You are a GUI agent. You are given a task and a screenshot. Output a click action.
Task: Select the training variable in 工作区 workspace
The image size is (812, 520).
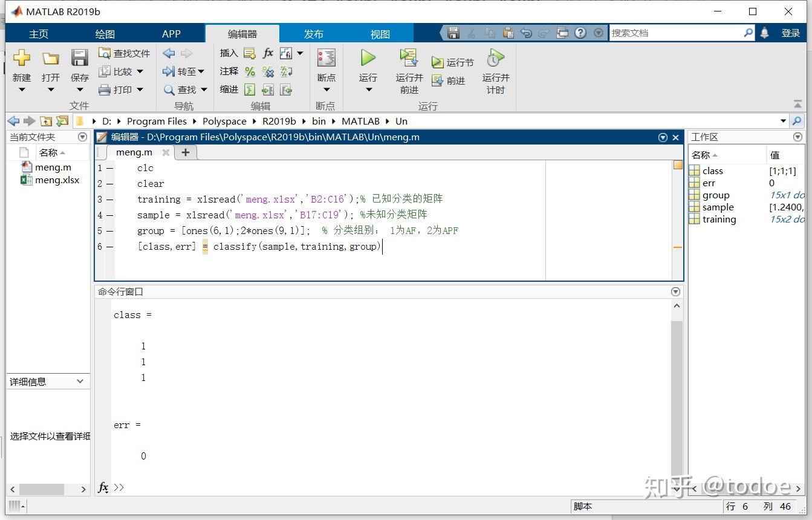(x=718, y=219)
